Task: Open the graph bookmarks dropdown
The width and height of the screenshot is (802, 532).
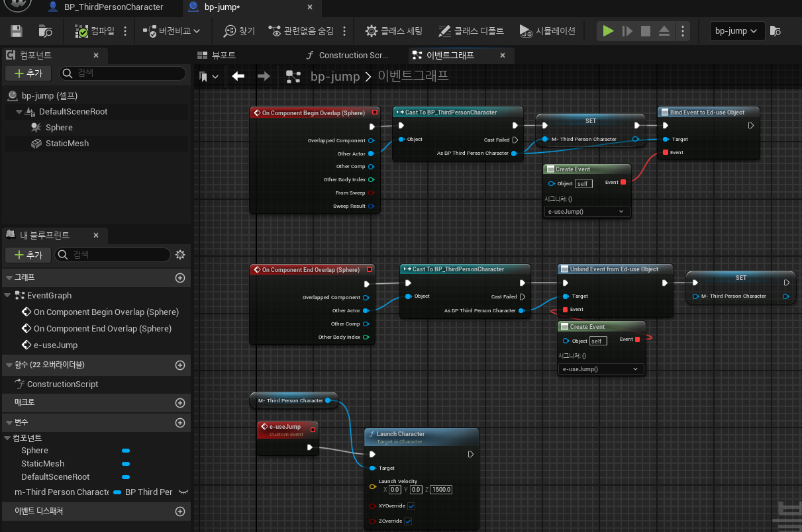Action: (x=209, y=77)
